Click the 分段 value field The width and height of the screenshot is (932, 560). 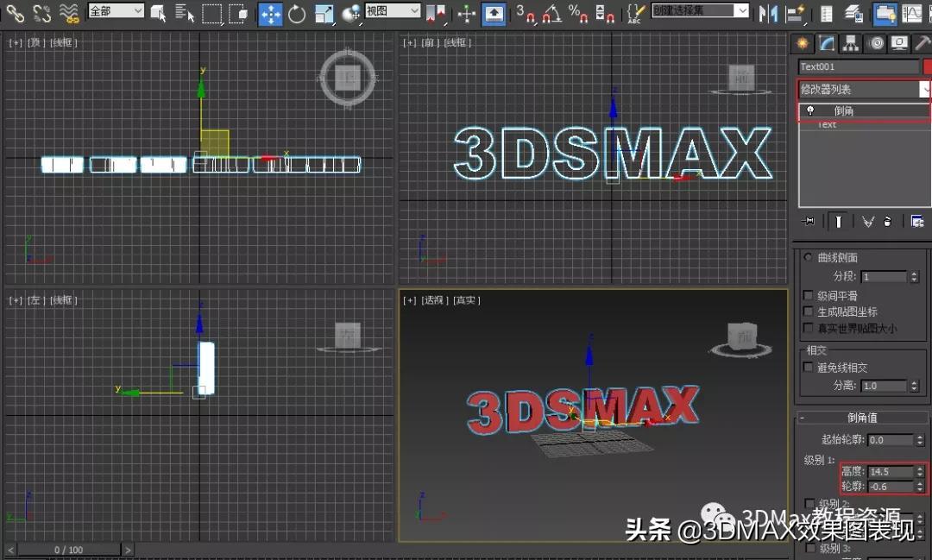point(885,276)
